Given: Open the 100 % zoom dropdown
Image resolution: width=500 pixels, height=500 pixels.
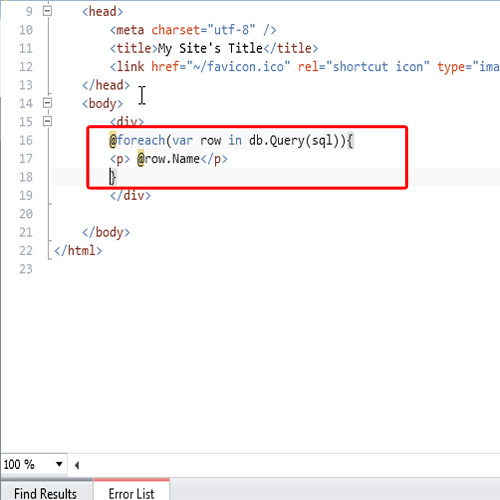Looking at the screenshot, I should [x=59, y=464].
